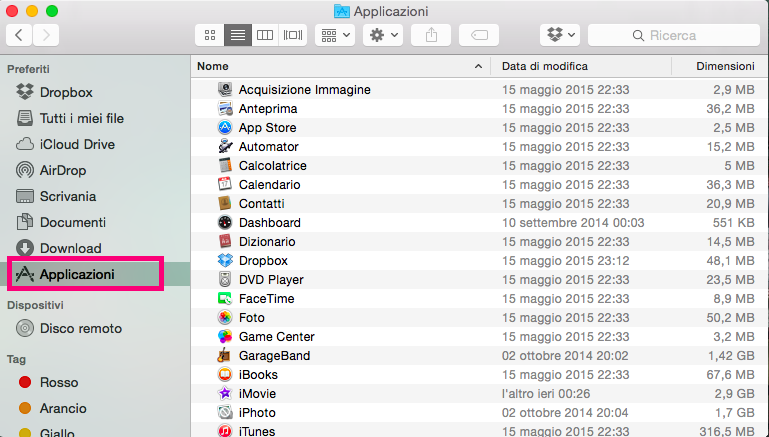Go back with the left arrow button
Viewport: 769px width, 437px height.
tap(19, 35)
